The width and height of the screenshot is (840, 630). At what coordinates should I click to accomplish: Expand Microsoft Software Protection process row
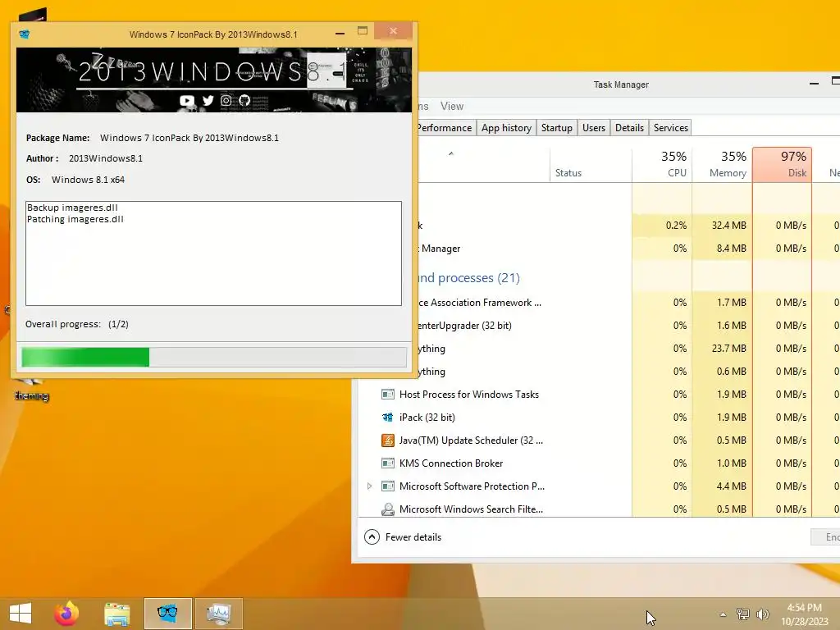tap(369, 486)
